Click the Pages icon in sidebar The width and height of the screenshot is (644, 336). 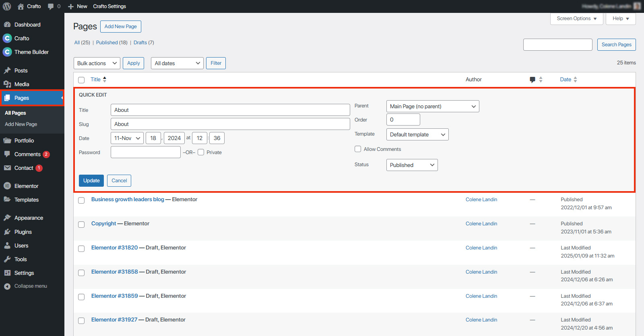7,98
